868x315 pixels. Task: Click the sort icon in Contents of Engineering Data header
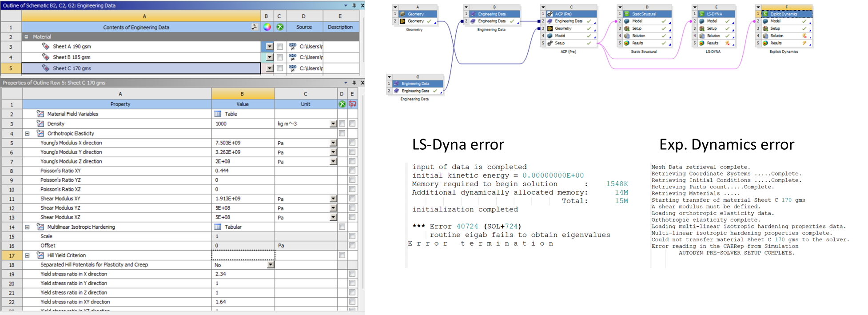[255, 27]
